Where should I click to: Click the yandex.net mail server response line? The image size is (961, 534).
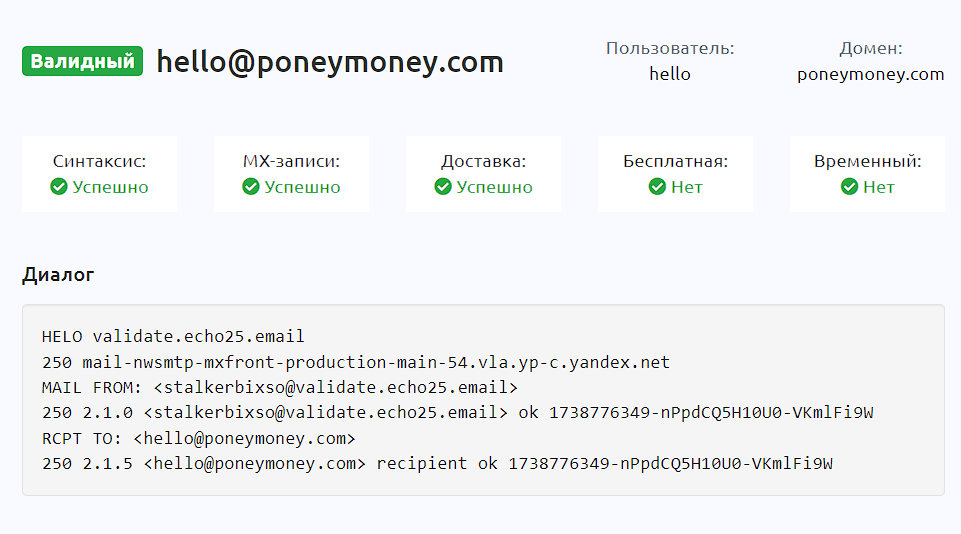pos(356,362)
